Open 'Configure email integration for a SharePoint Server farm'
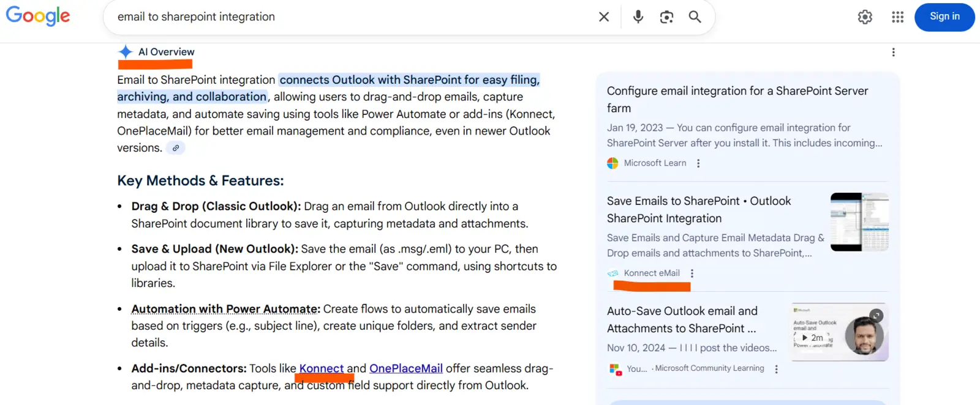Viewport: 980px width, 405px height. 737,99
